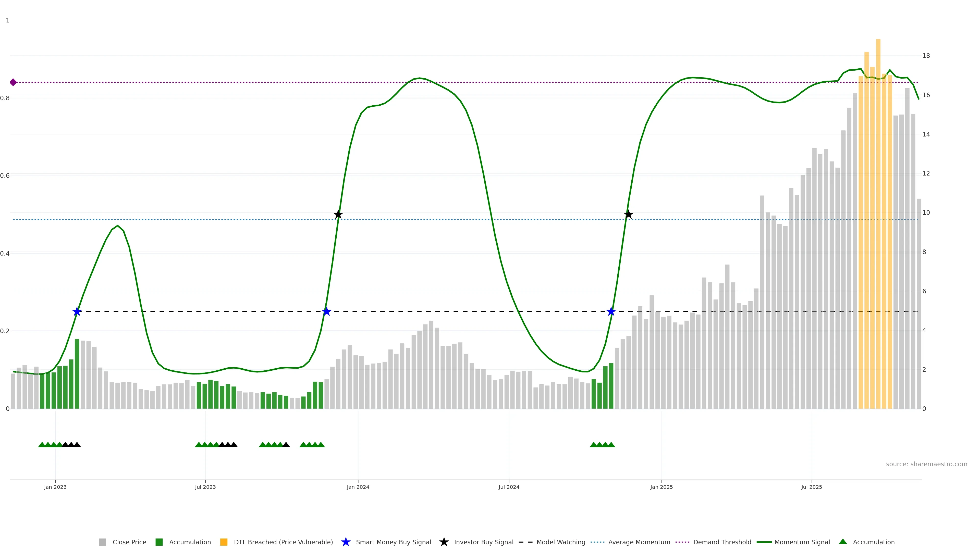Click the blue star marker near Jan 2023
This screenshot has height=551, width=980.
(77, 312)
